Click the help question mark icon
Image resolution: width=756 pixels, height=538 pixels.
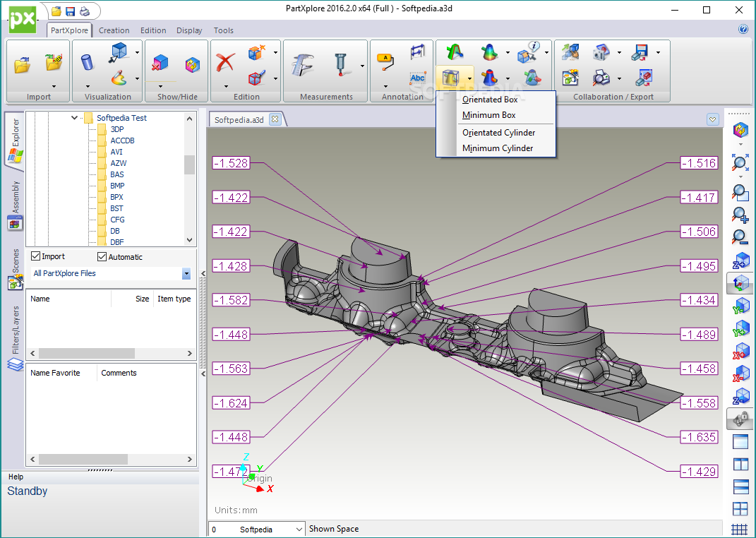point(743,29)
